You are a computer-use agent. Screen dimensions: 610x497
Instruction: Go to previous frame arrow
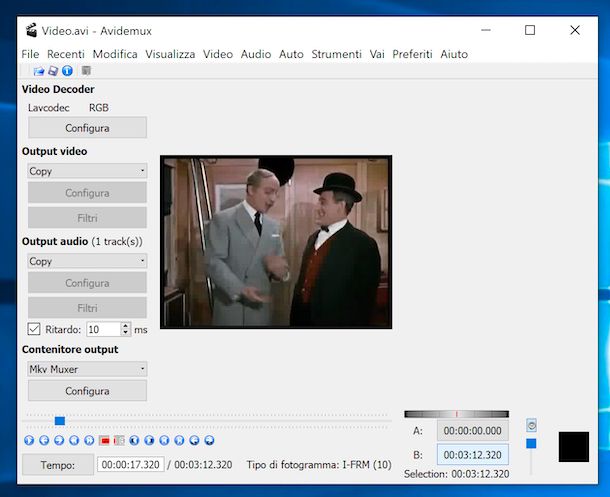[44, 440]
